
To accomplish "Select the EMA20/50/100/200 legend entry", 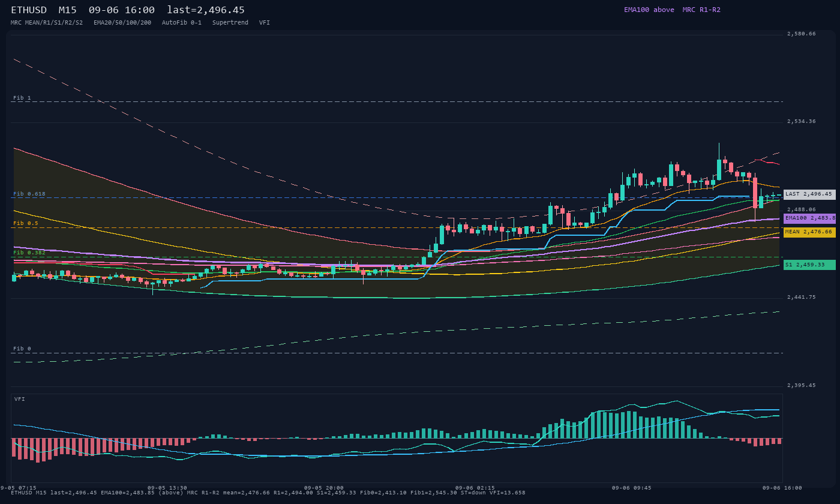I will [122, 23].
